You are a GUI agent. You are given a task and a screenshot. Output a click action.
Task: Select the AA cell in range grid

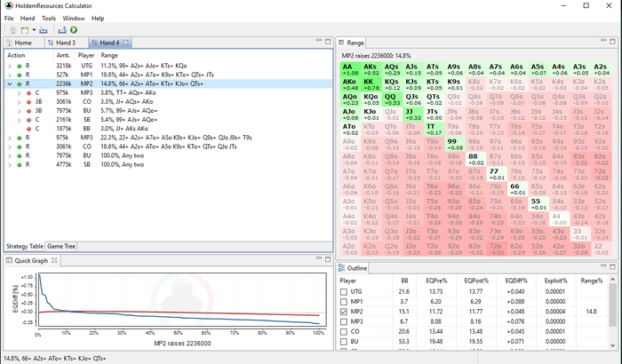tap(350, 70)
